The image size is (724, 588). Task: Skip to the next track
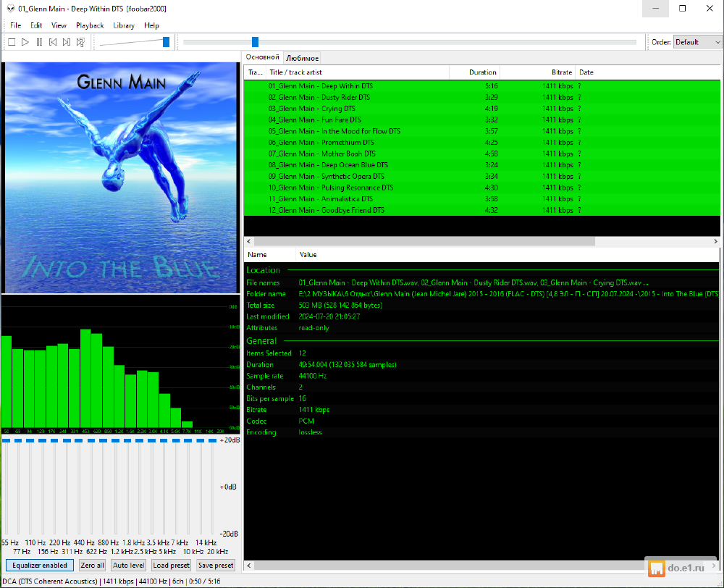pos(67,42)
